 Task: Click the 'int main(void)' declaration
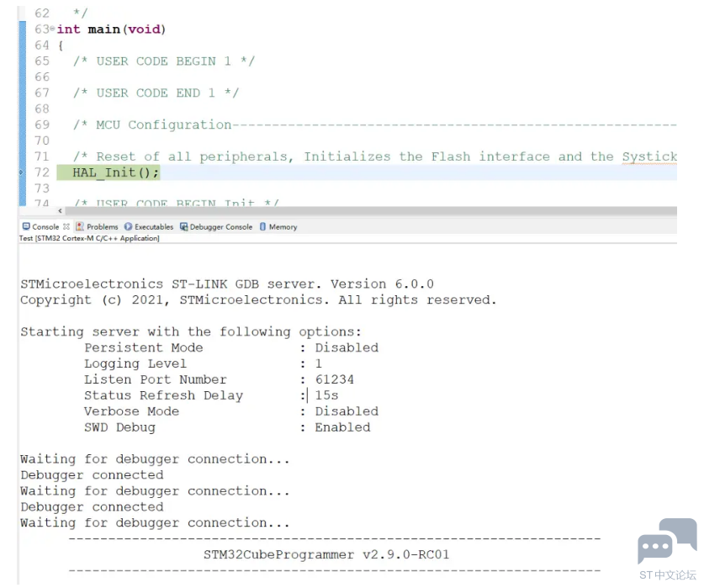pyautogui.click(x=111, y=29)
